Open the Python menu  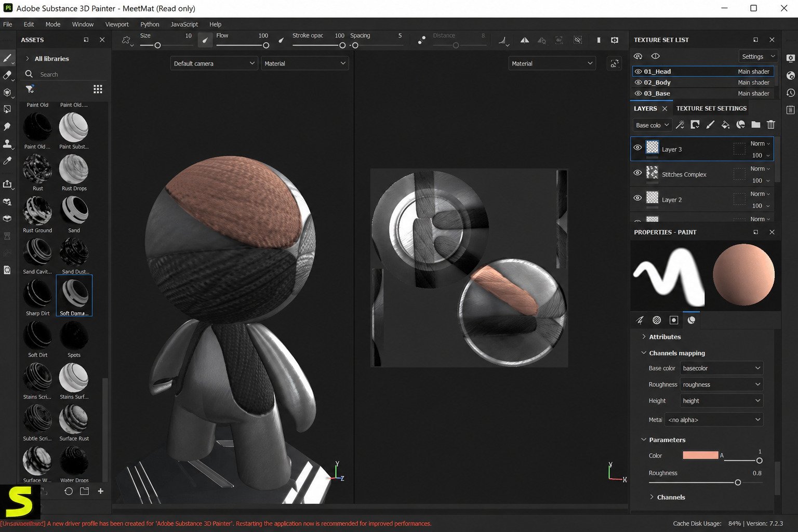pos(150,24)
